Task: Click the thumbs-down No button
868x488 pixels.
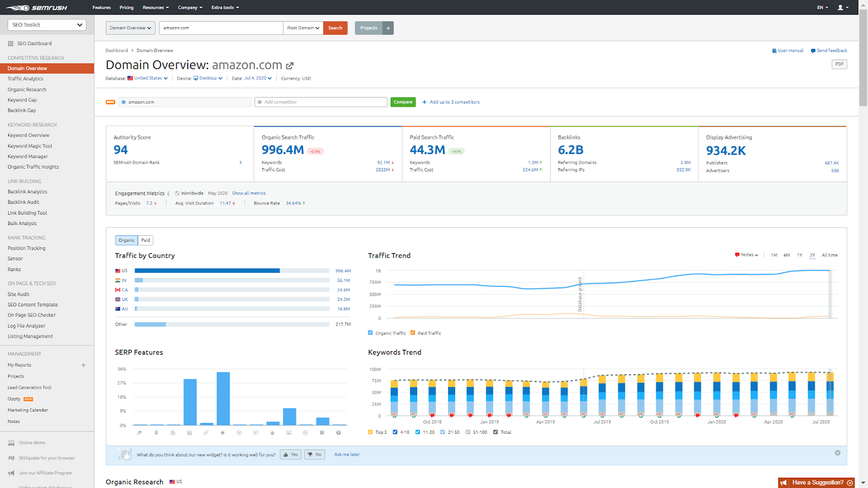Action: tap(315, 454)
